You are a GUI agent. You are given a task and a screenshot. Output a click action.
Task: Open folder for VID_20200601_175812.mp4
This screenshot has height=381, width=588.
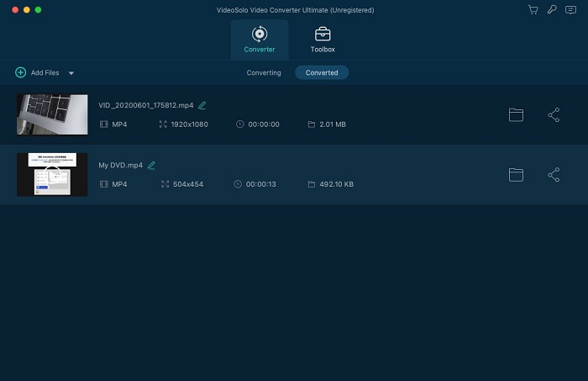[516, 115]
